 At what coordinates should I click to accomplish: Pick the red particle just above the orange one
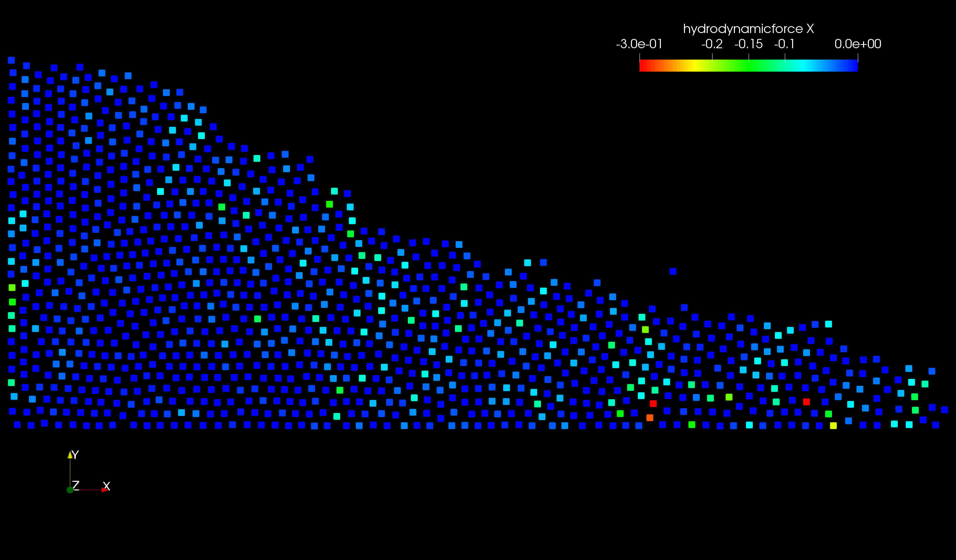653,403
